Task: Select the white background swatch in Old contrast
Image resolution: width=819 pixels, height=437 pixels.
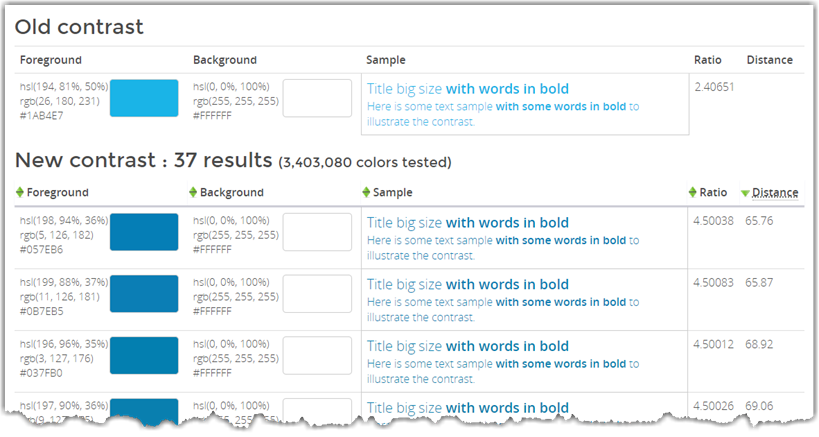Action: click(x=317, y=98)
